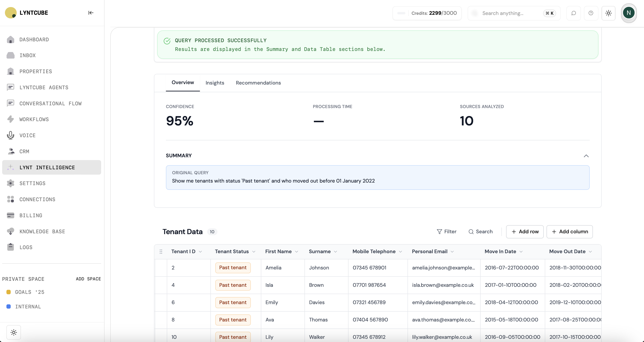Open the Tenant Status column dropdown

[254, 252]
